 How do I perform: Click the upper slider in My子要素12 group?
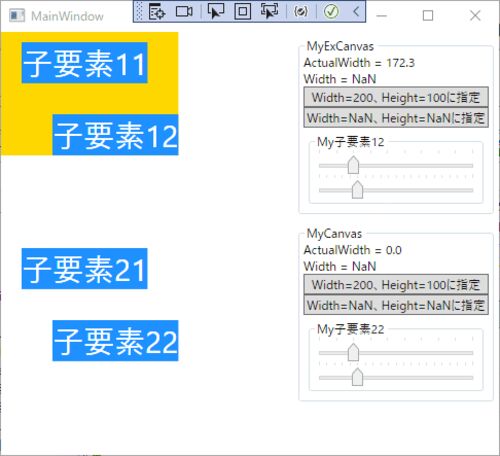point(396,165)
